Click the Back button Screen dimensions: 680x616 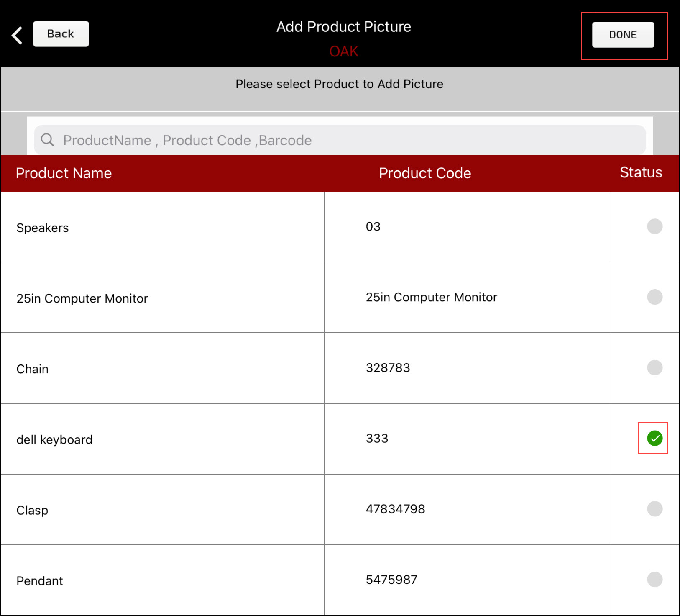61,34
